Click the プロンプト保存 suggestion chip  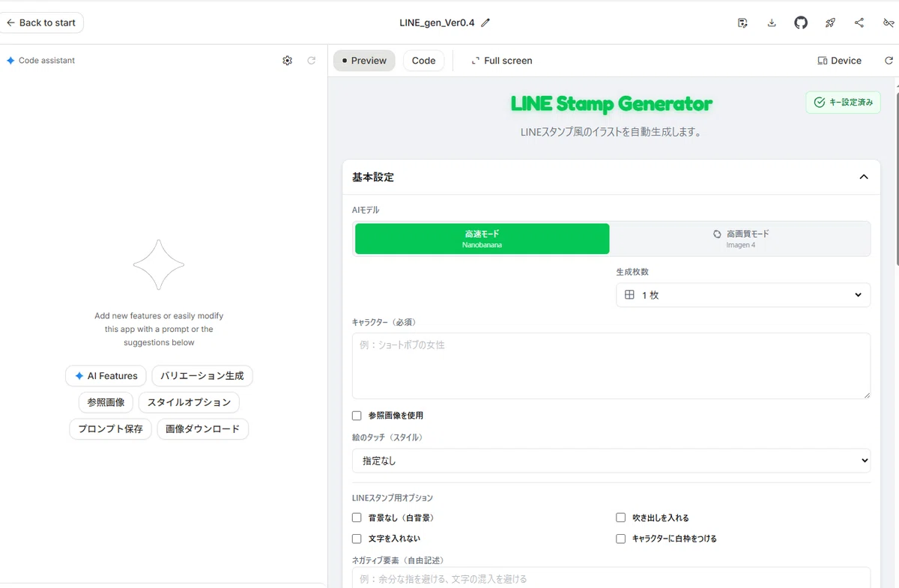click(x=110, y=429)
